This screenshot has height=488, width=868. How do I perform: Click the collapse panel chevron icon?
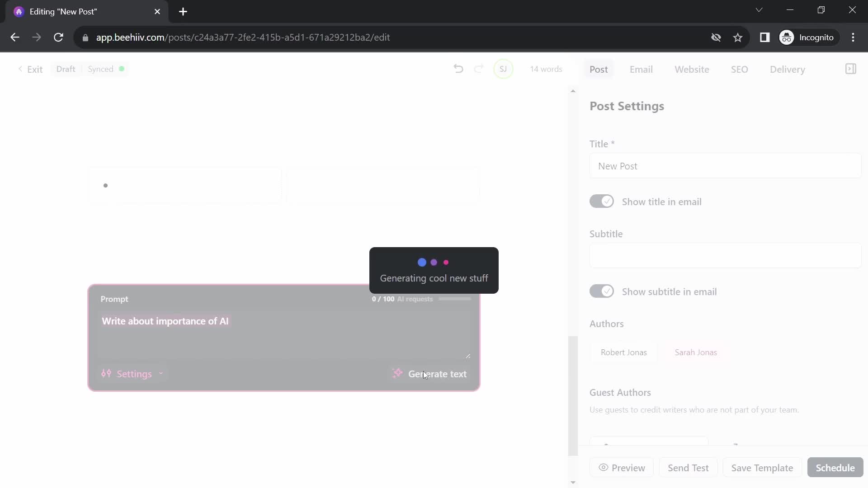coord(849,69)
